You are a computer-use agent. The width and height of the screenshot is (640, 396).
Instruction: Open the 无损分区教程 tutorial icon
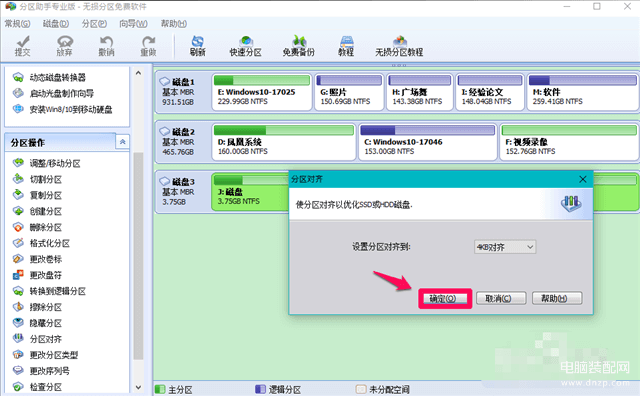399,46
